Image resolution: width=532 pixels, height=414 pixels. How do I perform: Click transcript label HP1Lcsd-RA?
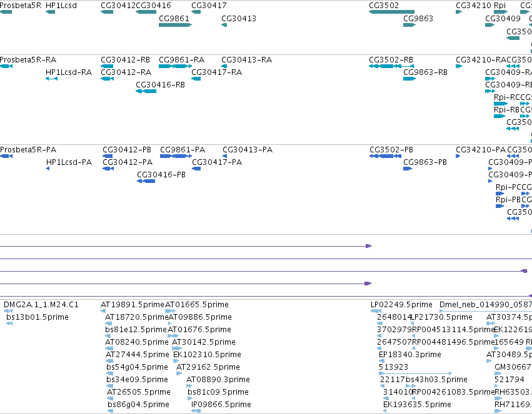point(69,72)
